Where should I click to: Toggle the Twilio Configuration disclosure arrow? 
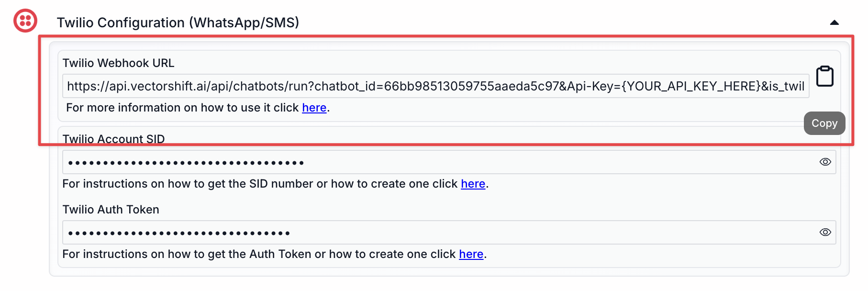pyautogui.click(x=834, y=22)
